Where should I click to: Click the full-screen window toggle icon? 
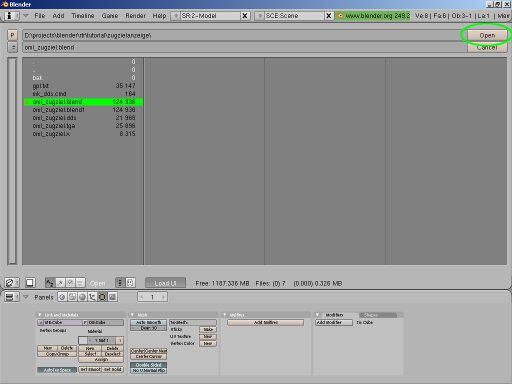click(30, 283)
